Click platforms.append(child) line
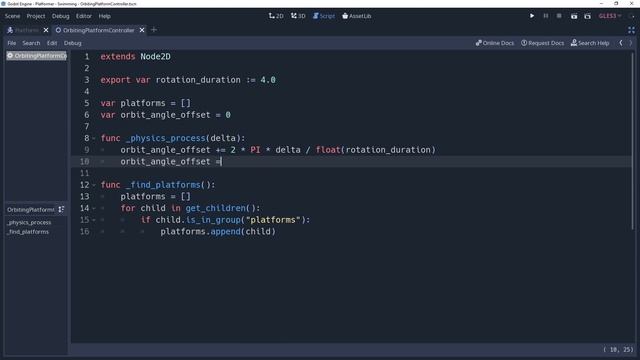The width and height of the screenshot is (640, 360). [218, 231]
